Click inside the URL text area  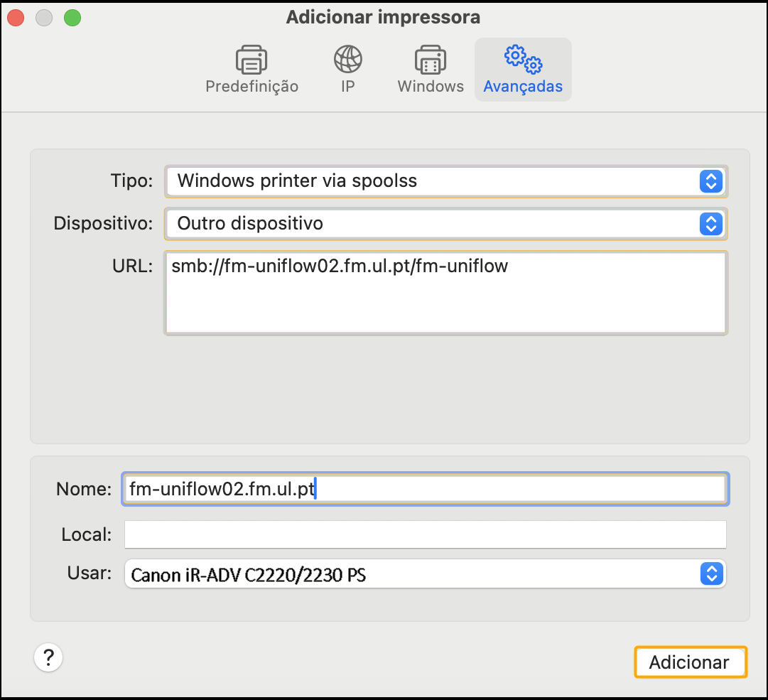[445, 293]
